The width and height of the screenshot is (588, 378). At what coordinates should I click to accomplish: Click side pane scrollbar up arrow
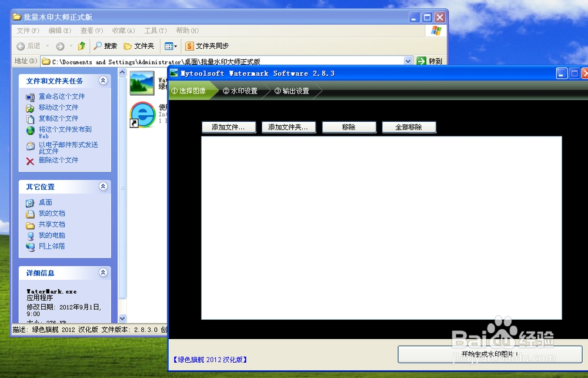point(122,72)
